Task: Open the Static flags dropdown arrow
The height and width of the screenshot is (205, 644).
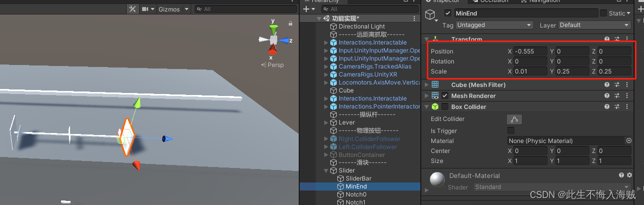Action: point(629,13)
